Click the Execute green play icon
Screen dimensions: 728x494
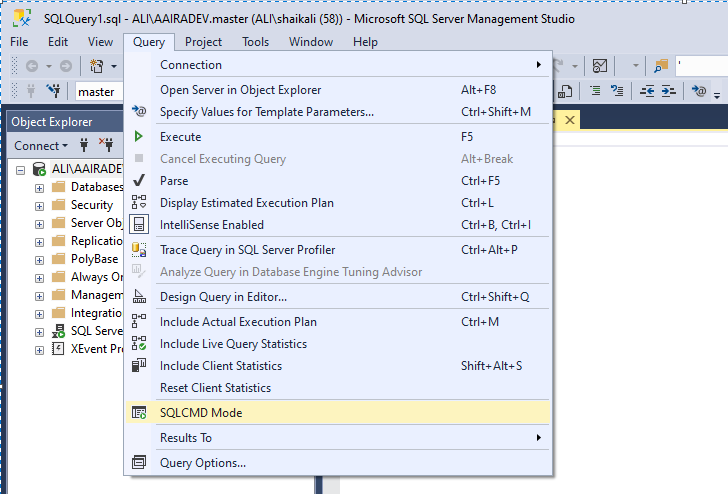coord(138,136)
